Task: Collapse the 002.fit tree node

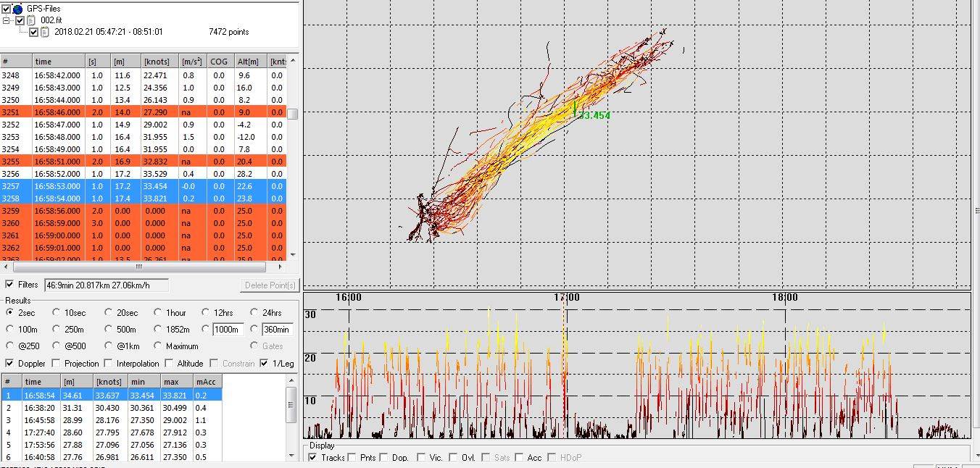Action: 7,20
